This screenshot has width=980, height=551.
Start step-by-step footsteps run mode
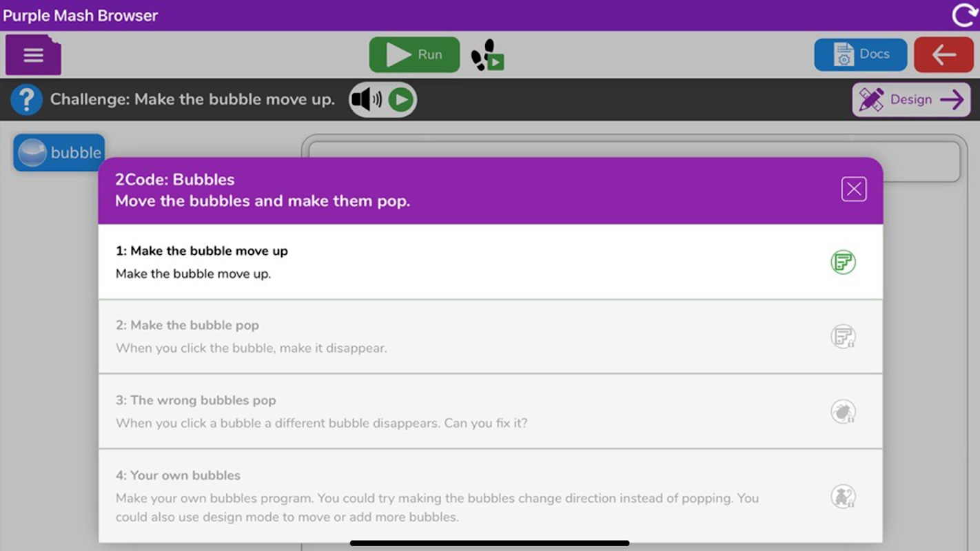tap(488, 55)
